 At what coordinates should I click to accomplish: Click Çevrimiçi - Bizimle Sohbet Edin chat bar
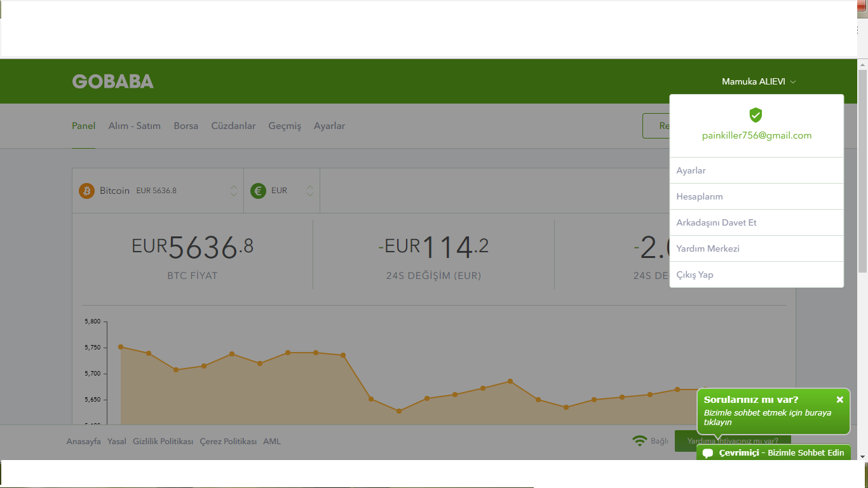click(773, 452)
